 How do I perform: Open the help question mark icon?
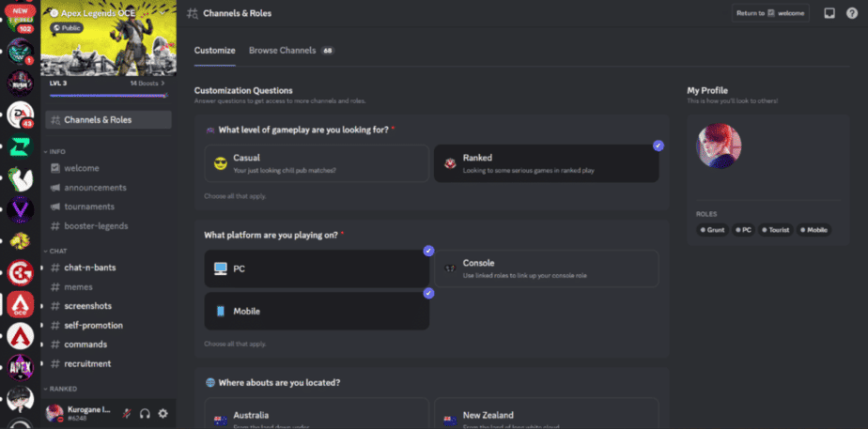(x=852, y=13)
